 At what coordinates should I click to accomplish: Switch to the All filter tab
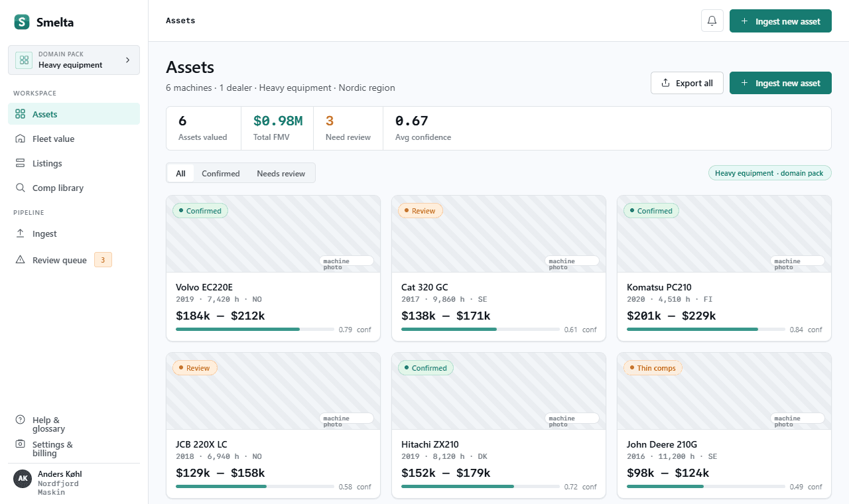coord(180,173)
